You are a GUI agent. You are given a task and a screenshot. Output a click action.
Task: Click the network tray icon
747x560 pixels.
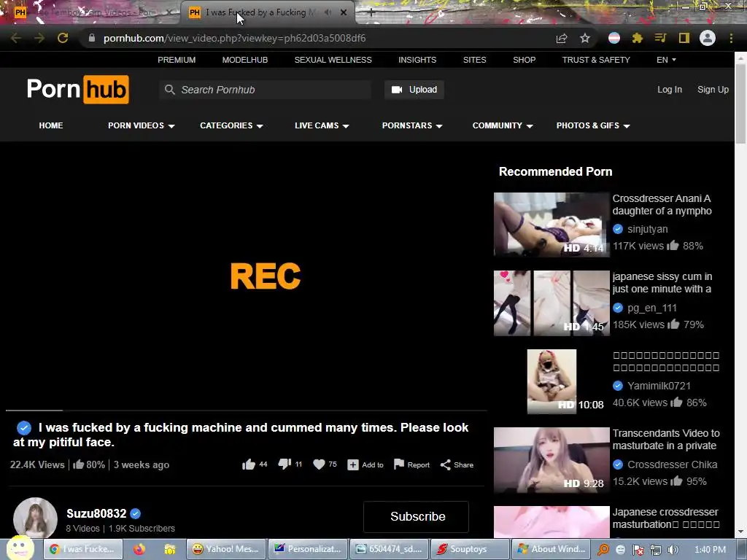(x=656, y=550)
